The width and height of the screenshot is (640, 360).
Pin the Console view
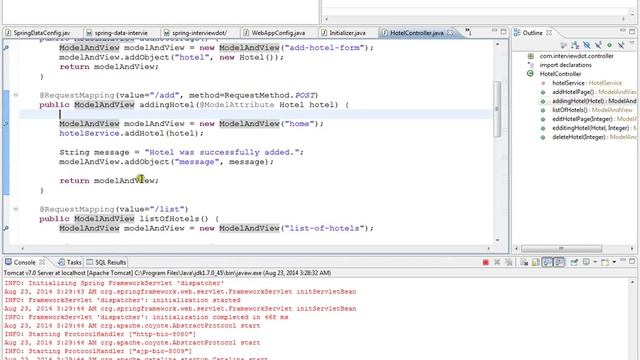pyautogui.click(x=574, y=262)
